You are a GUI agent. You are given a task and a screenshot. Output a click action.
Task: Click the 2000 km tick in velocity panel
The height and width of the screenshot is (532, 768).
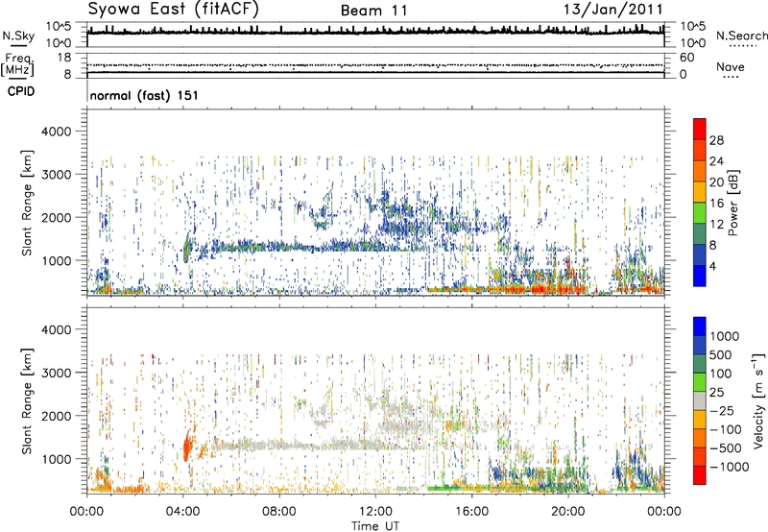coord(56,416)
